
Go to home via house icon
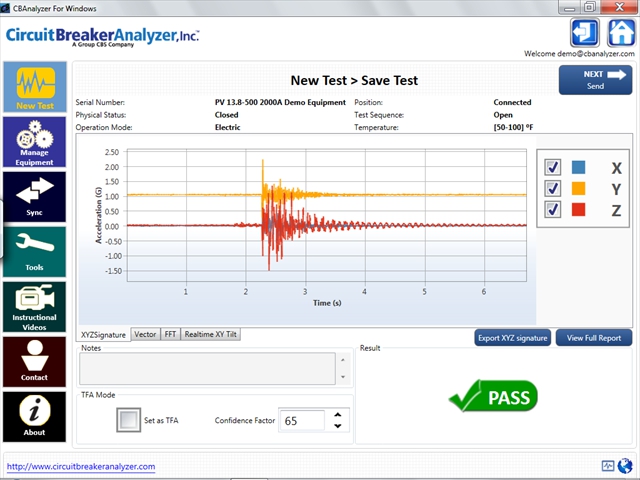(621, 33)
